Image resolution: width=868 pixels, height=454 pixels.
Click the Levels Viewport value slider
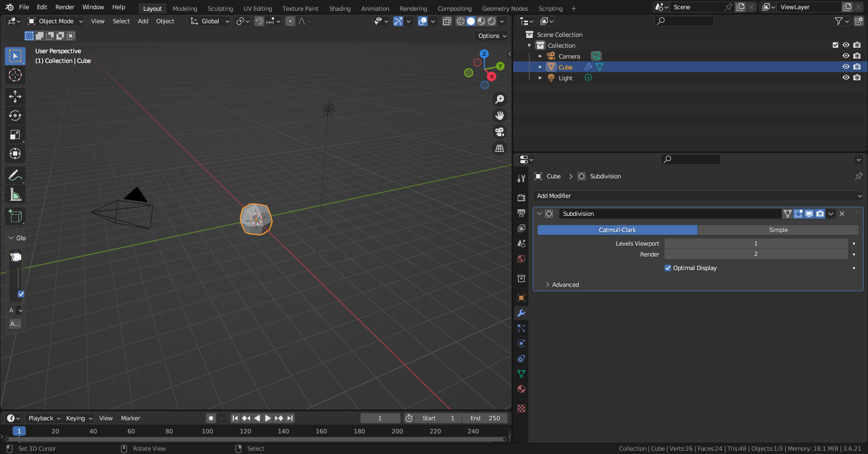tap(756, 244)
